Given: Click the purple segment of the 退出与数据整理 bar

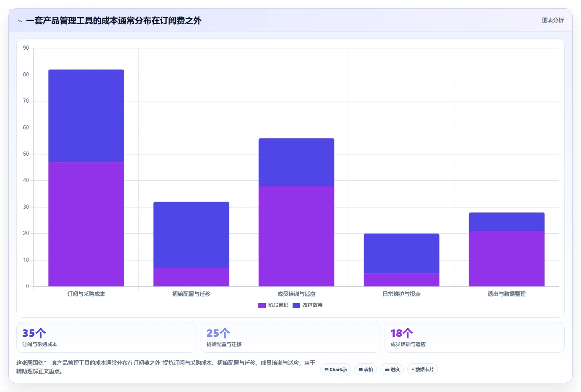Looking at the screenshot, I should click(x=507, y=258).
